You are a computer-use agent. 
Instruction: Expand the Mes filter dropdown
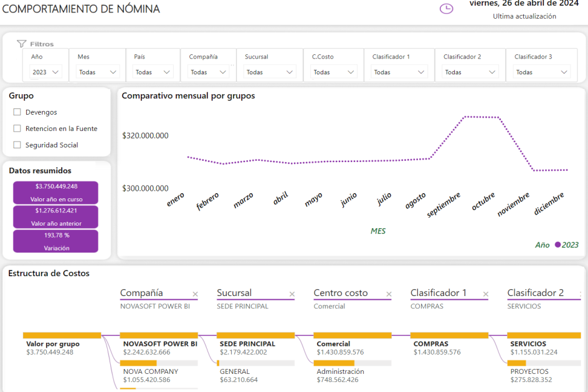pos(98,72)
